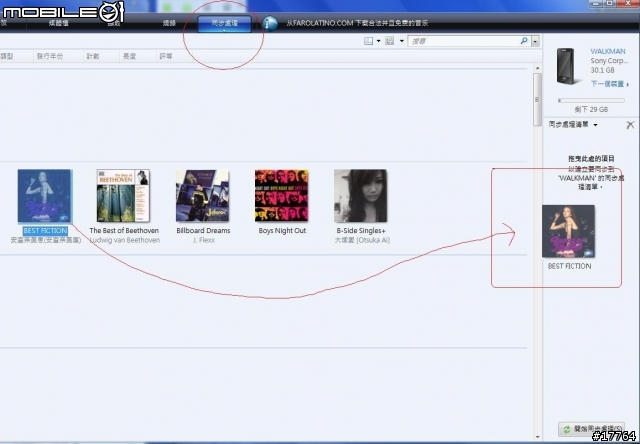Sort by the 計數 column header
640x444 pixels.
[93, 56]
